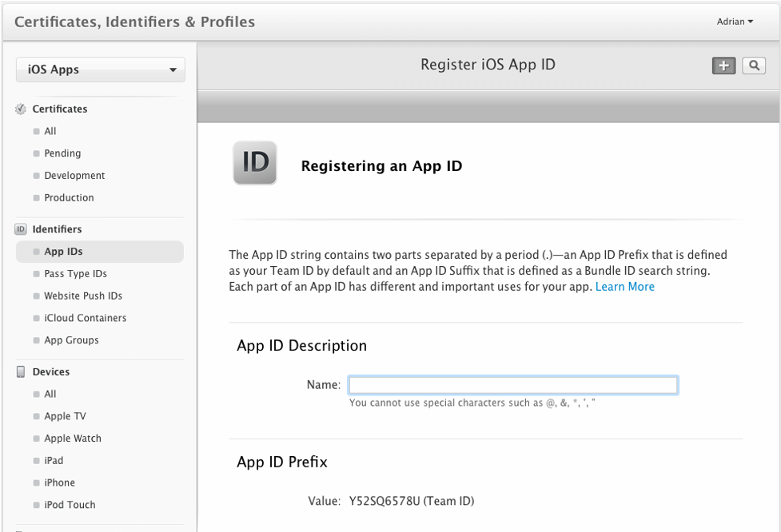Screen dimensions: 781x532
Task: Select App IDs in sidebar
Action: point(63,252)
